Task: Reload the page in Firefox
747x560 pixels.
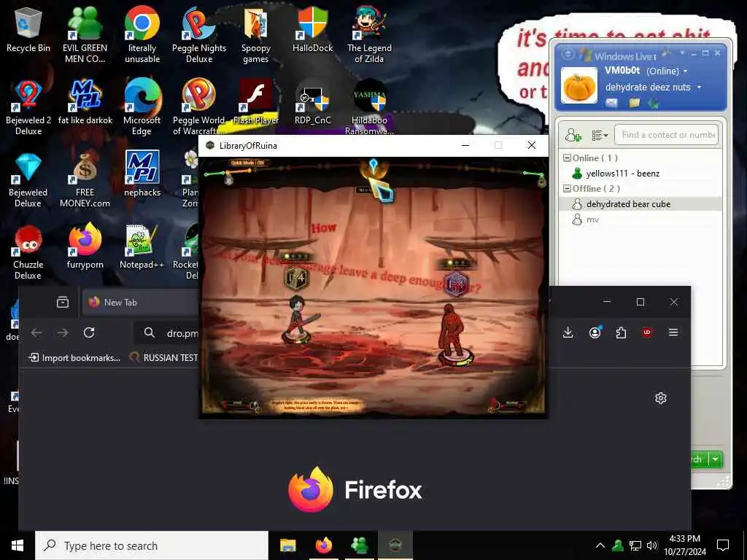Action: click(x=88, y=332)
